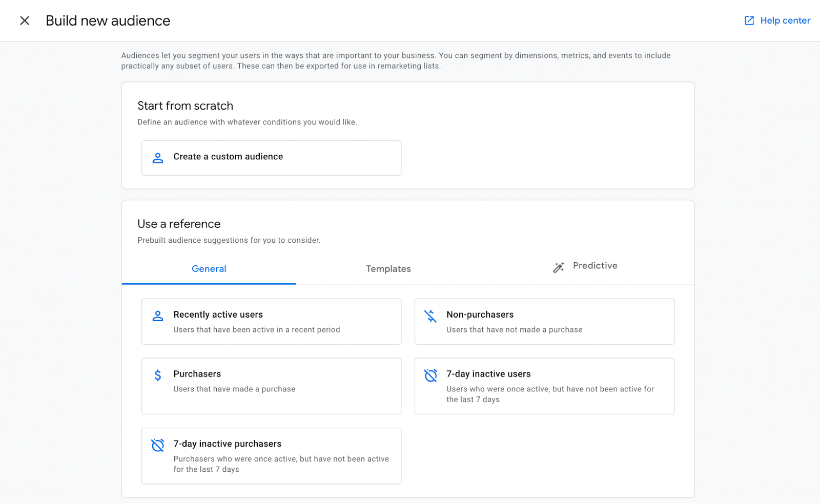This screenshot has width=820, height=504.
Task: Open Create a custom audience
Action: 271,157
